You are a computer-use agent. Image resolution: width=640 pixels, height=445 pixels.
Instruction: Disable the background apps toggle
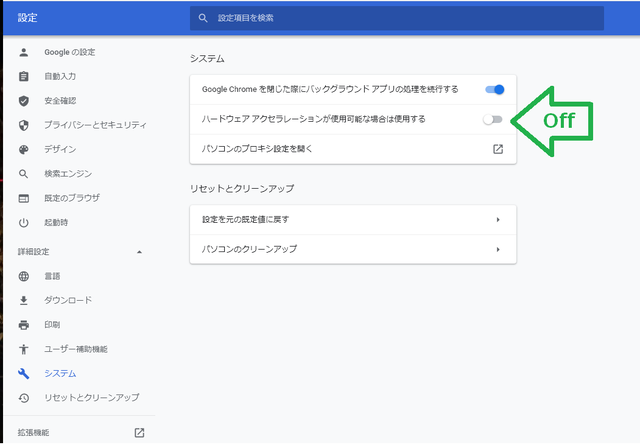point(495,89)
